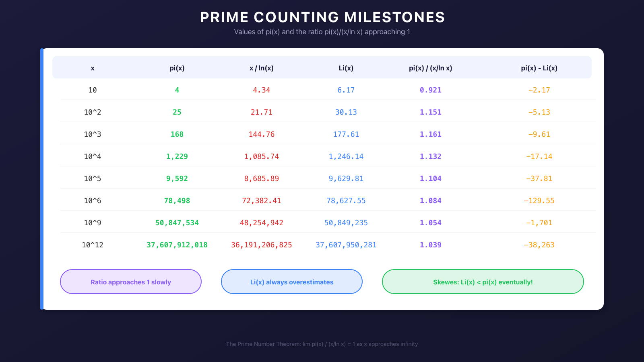Image resolution: width=644 pixels, height=362 pixels.
Task: Click the pi(x) value 168
Action: point(177,134)
